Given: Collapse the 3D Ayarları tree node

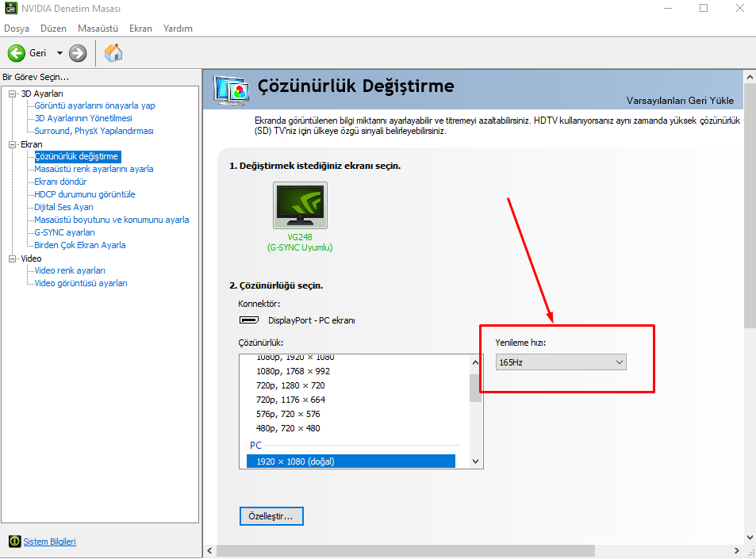Looking at the screenshot, I should pos(13,94).
